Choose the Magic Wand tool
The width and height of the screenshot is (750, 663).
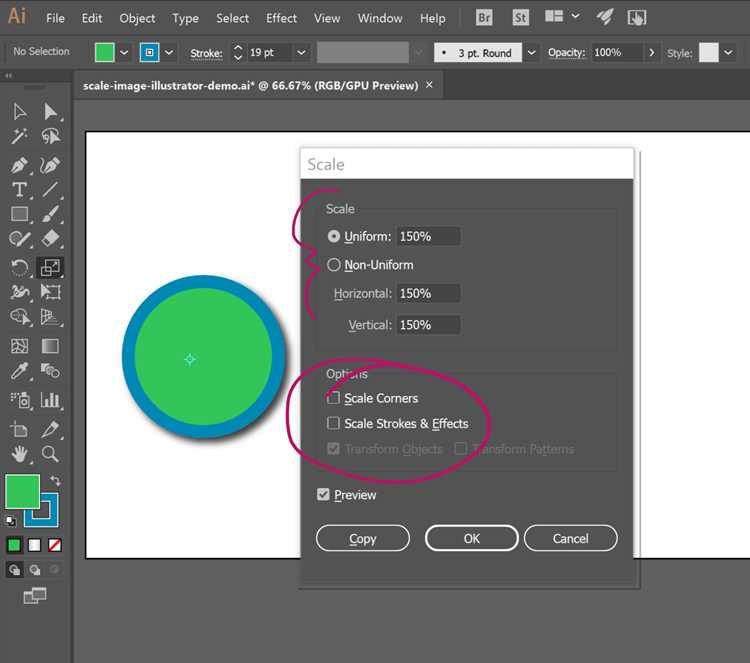coord(19,137)
